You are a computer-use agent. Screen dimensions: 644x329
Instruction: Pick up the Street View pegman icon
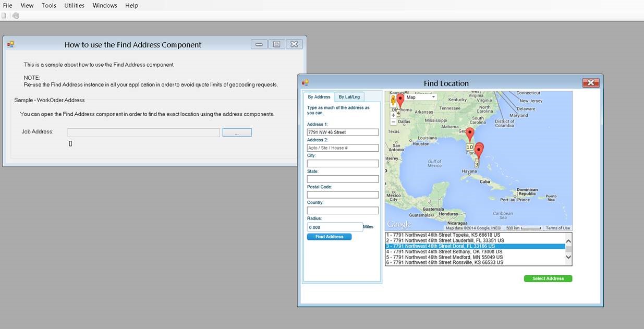tap(393, 101)
